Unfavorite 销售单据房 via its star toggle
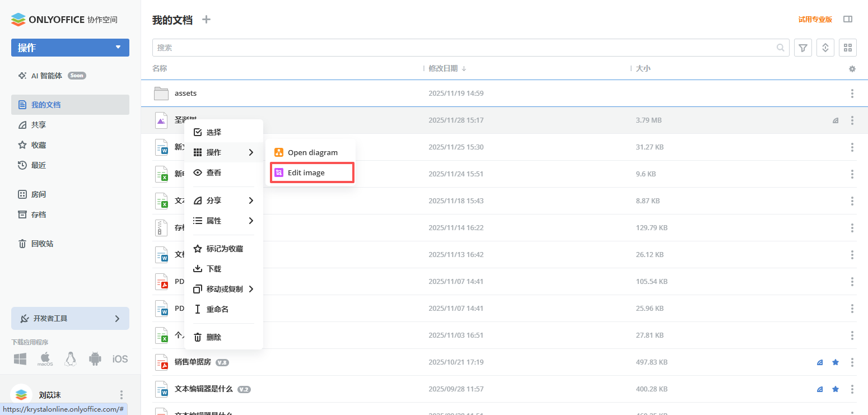Screen dimensions: 868x415 (x=835, y=362)
